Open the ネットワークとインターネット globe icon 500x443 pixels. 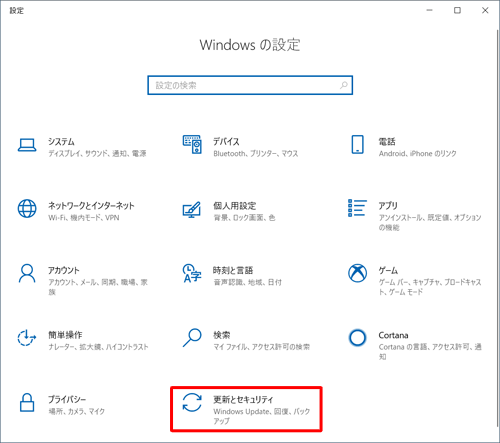click(x=27, y=209)
